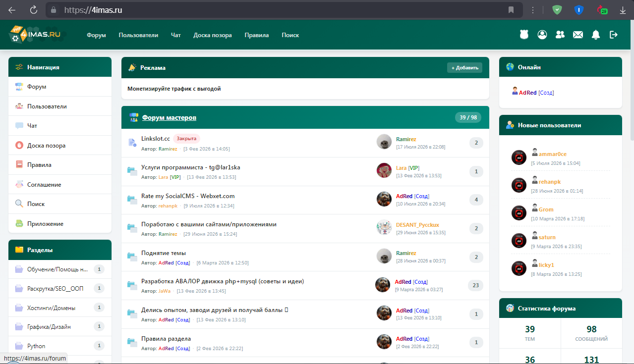Viewport: 634px width, 364px height.
Task: Click the AdRed avatar in Rate my SocialCMS row
Action: coord(384,199)
